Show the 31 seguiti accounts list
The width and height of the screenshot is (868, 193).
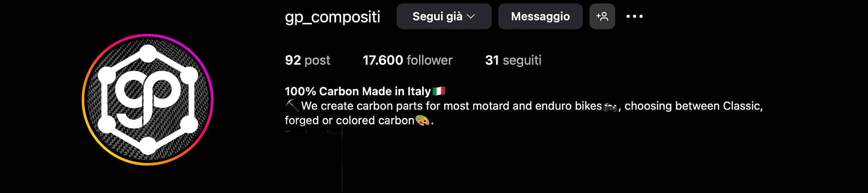(513, 60)
